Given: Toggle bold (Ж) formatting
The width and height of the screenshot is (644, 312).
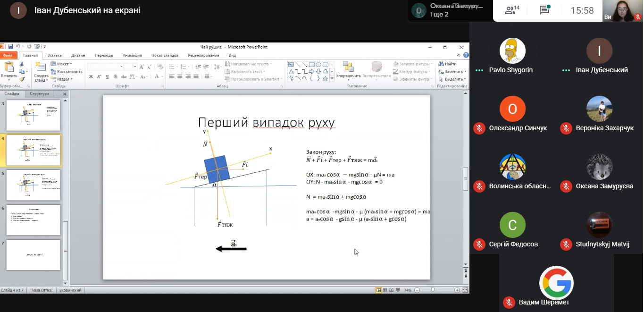Looking at the screenshot, I should [91, 76].
